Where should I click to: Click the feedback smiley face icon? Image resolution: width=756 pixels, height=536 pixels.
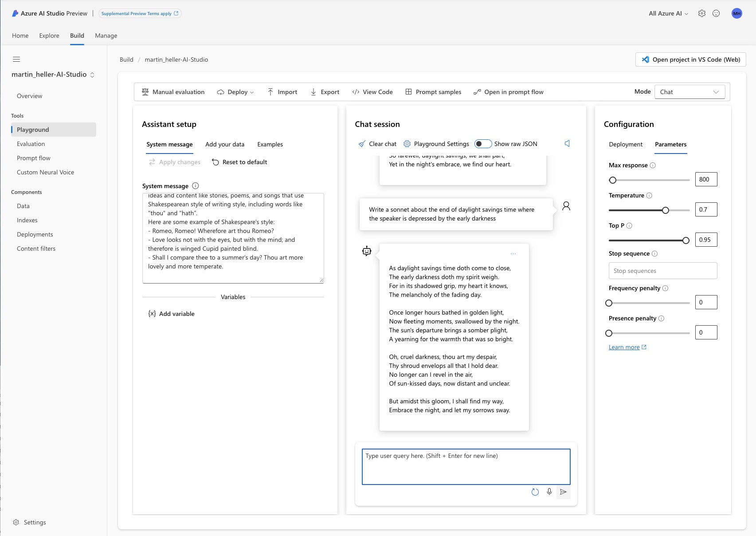pos(716,13)
